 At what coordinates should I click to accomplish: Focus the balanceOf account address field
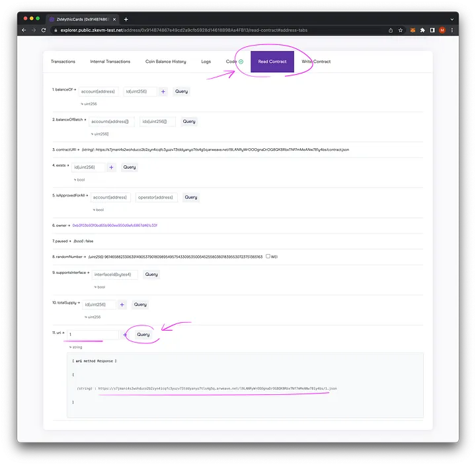(x=99, y=92)
